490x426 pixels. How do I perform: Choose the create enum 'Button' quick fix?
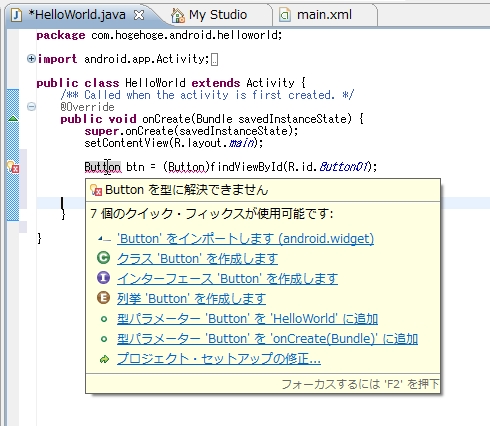[x=191, y=299]
